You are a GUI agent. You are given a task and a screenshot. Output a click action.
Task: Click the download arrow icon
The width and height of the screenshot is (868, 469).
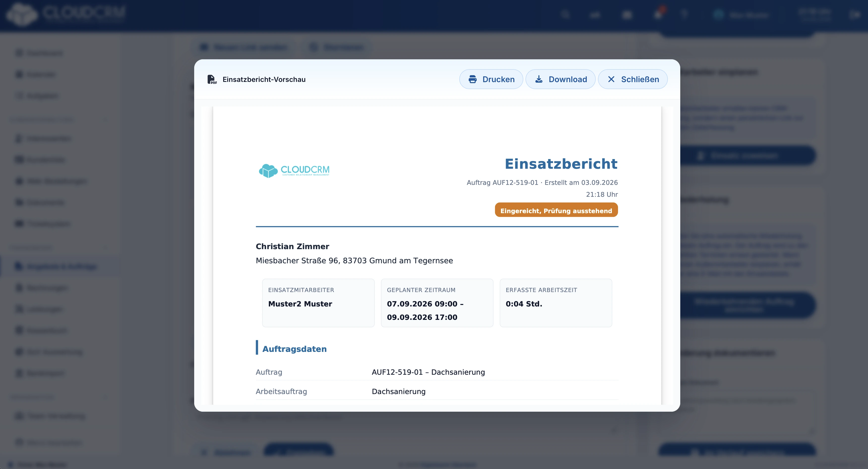(x=539, y=79)
